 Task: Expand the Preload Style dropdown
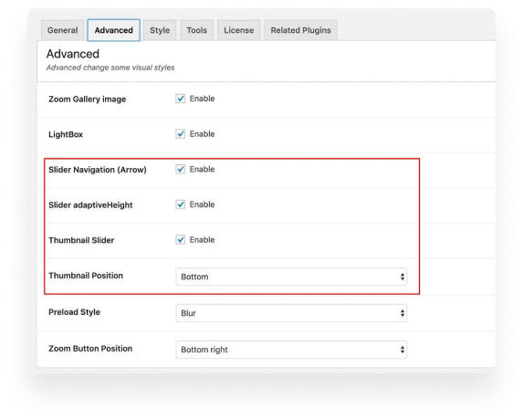pos(291,313)
